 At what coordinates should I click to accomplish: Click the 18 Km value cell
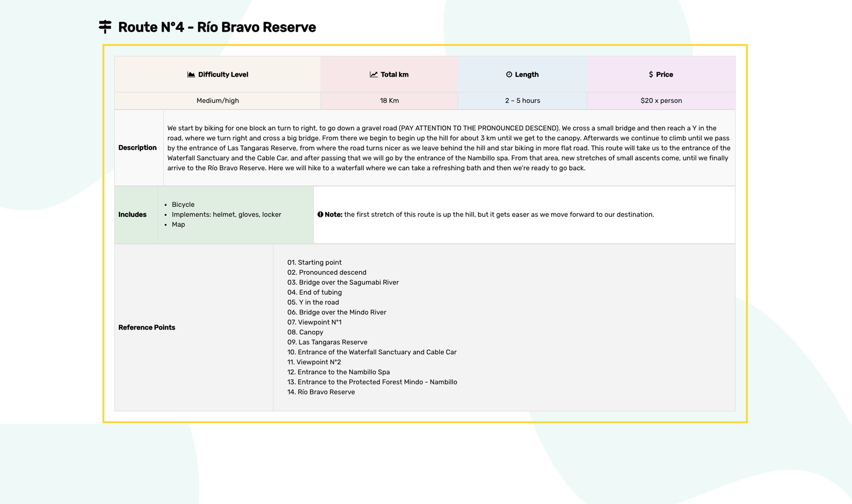389,101
